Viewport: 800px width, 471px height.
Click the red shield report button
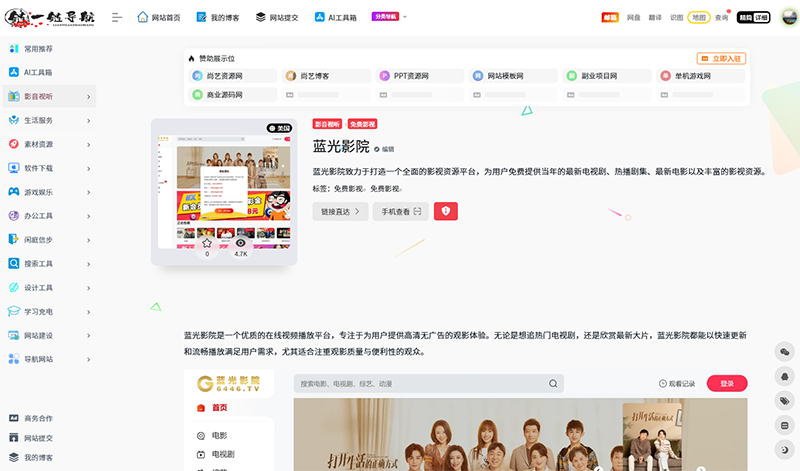tap(445, 211)
